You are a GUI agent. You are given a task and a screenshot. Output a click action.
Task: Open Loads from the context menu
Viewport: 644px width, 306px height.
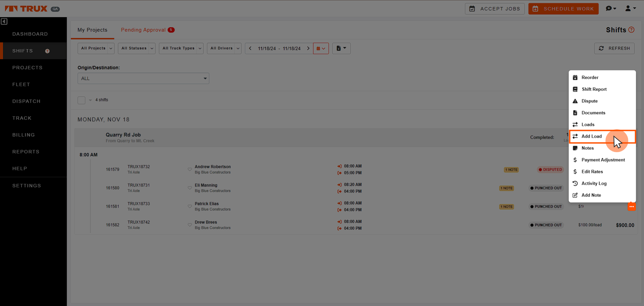[x=602, y=125]
